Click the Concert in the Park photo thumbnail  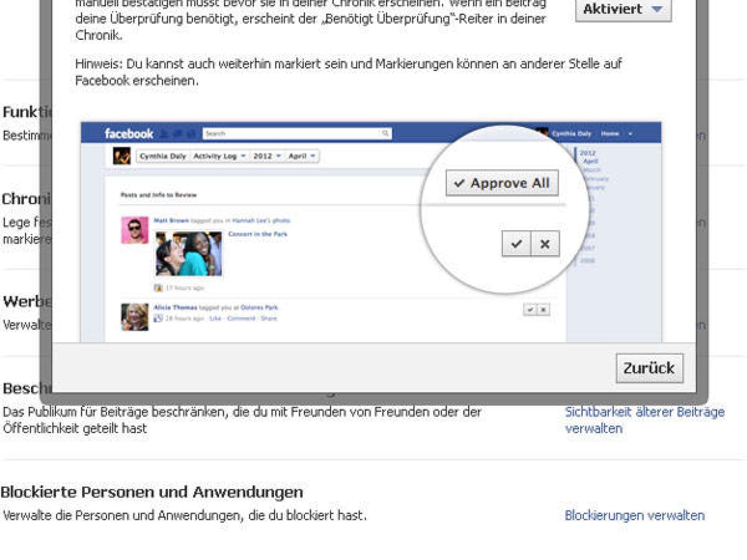click(x=189, y=254)
